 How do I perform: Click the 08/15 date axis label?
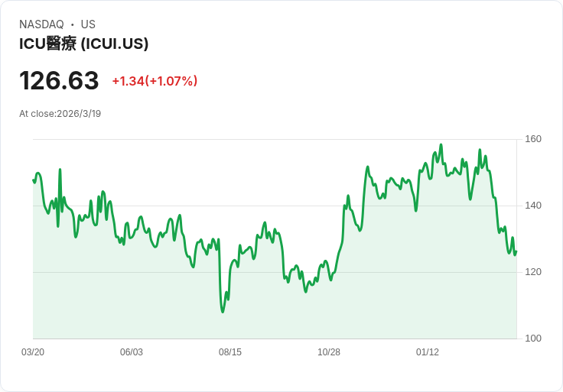[x=230, y=352]
